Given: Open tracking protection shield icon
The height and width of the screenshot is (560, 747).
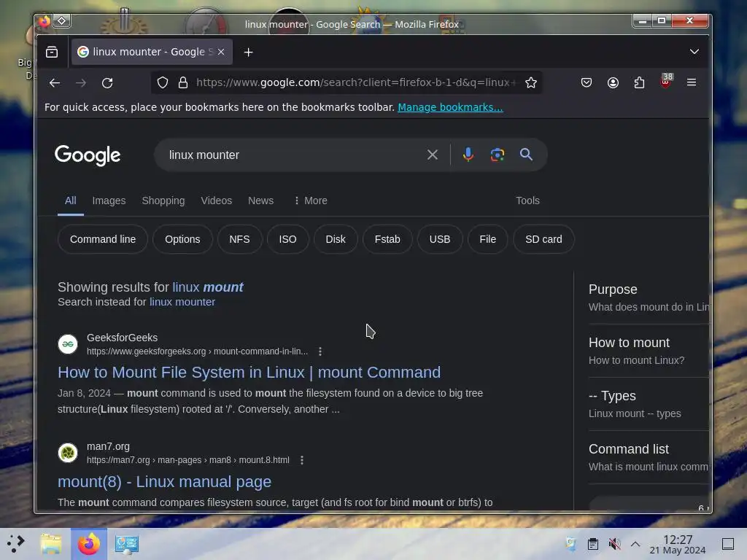Looking at the screenshot, I should point(163,83).
